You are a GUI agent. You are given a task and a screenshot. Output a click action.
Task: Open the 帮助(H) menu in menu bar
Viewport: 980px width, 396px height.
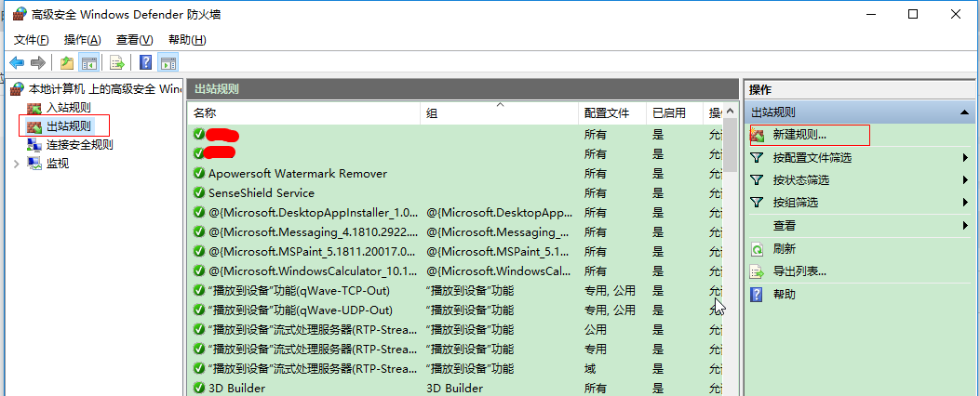187,40
